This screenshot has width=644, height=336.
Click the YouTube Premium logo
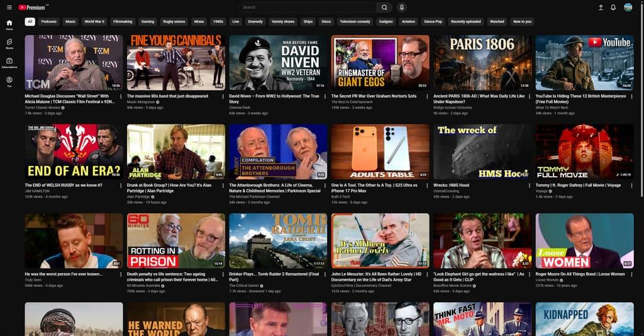pos(33,8)
